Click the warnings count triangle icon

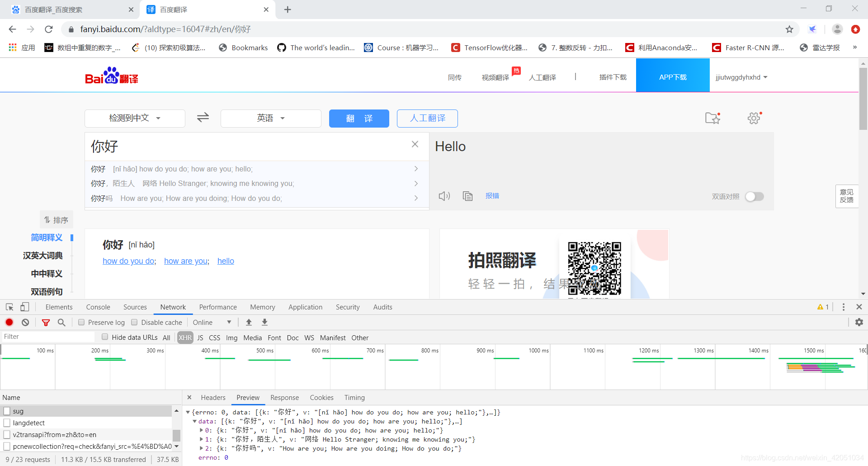[x=820, y=307]
